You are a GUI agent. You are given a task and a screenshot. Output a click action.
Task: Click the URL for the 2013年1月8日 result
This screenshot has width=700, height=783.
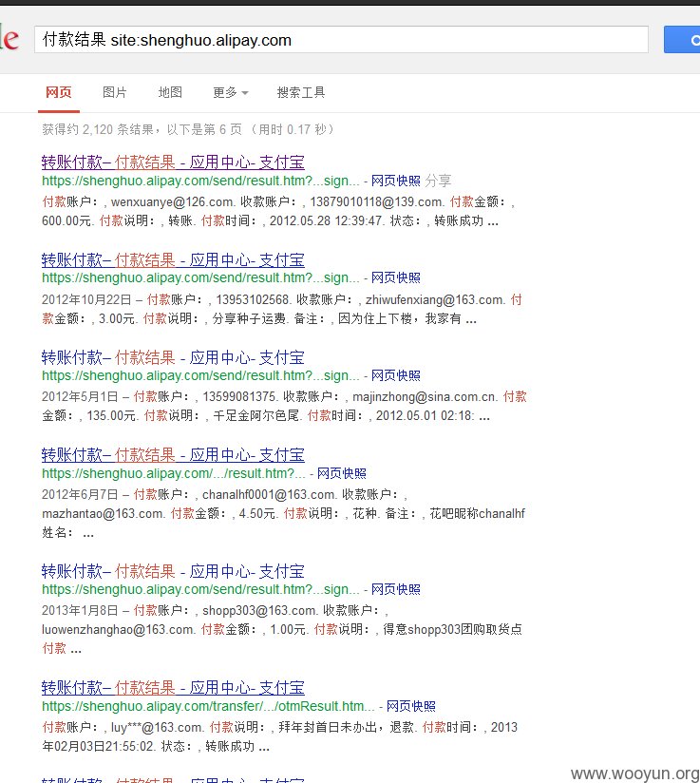click(200, 589)
